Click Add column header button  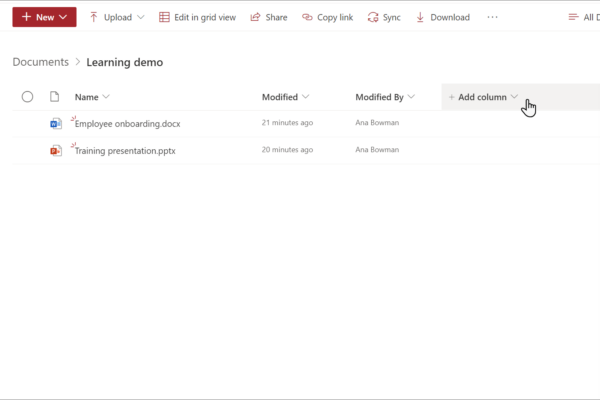click(483, 97)
